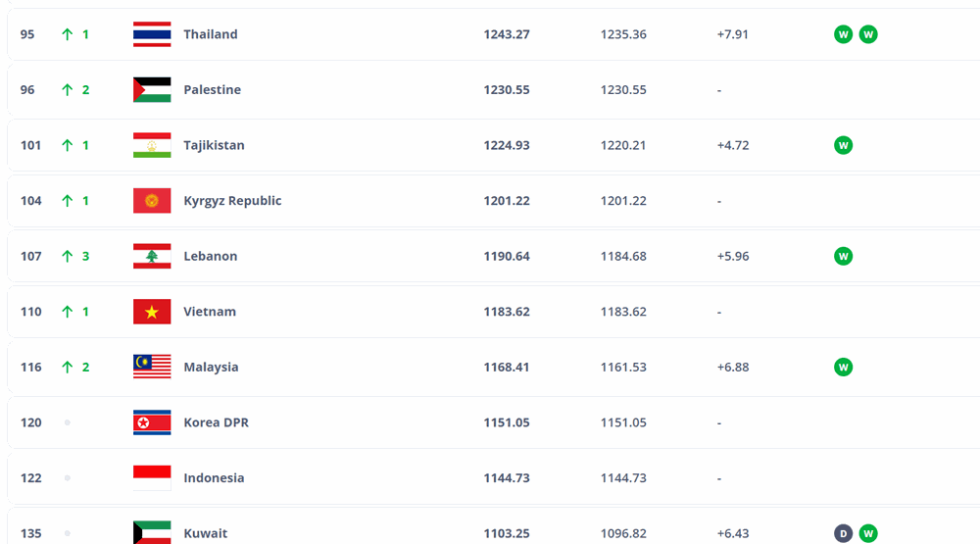Viewport: 980px width, 544px height.
Task: Click the Tajikistan flag icon
Action: (152, 145)
